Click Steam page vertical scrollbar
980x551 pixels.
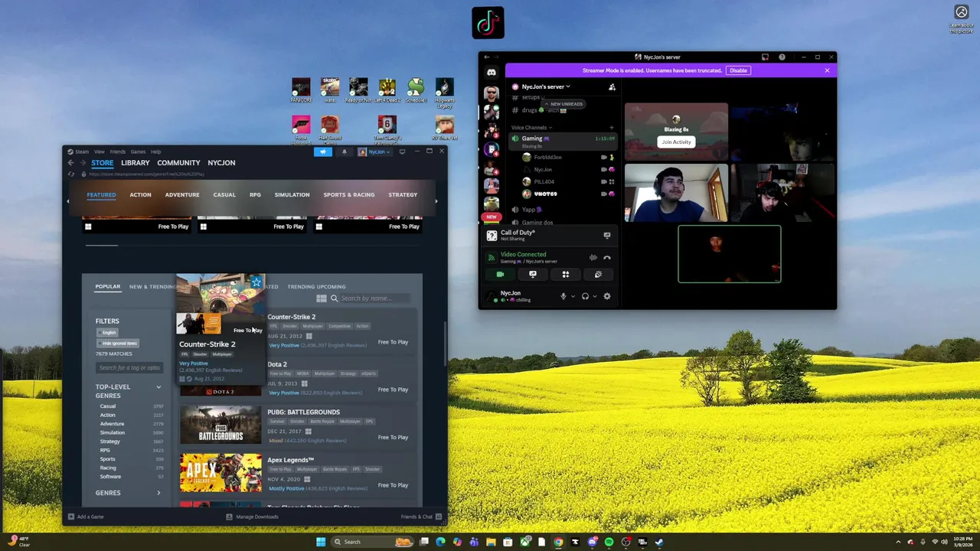[445, 343]
